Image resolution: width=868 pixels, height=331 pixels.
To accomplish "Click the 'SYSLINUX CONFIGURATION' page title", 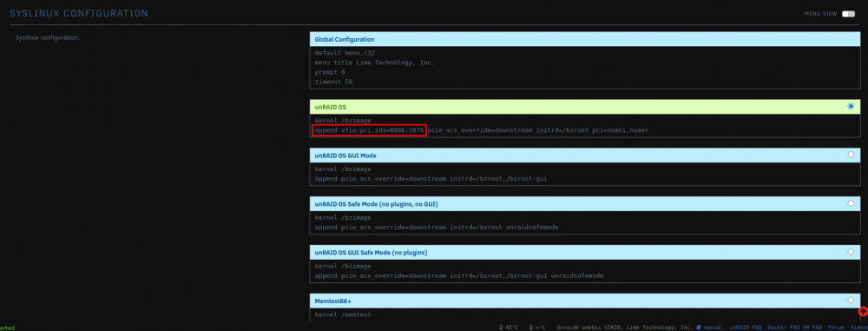I will pos(79,13).
